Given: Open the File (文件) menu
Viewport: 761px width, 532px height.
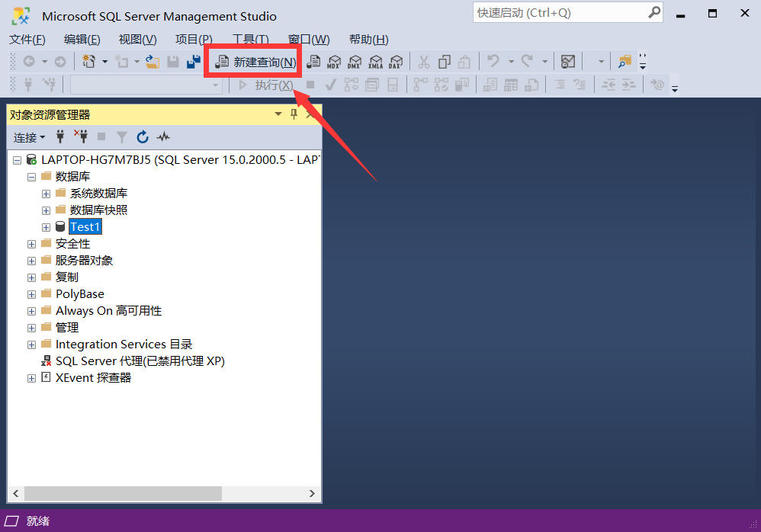Looking at the screenshot, I should pos(27,40).
